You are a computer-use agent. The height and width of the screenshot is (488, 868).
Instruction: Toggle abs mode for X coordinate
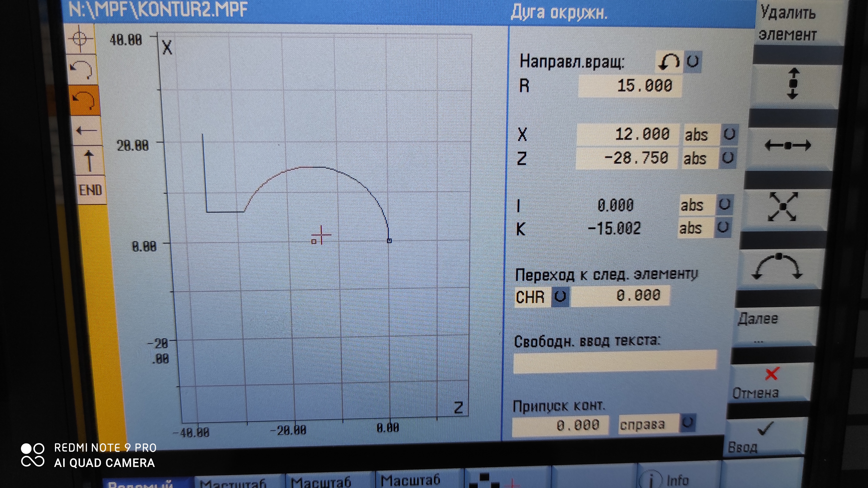click(729, 134)
